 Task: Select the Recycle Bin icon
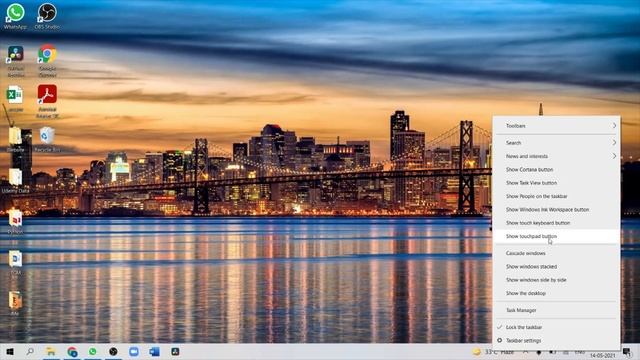47,139
